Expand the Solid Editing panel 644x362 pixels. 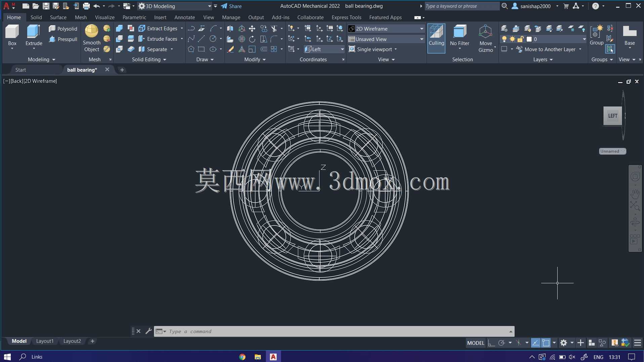[149, 59]
